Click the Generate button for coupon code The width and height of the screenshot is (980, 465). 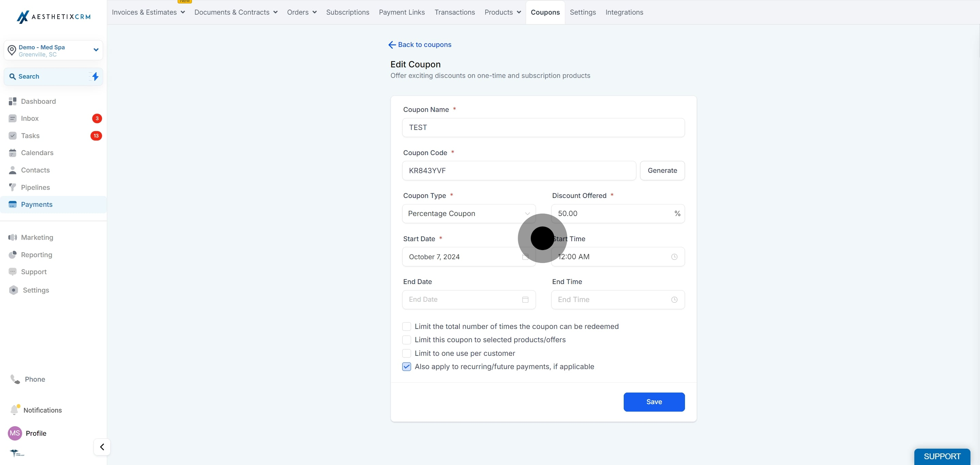point(662,171)
